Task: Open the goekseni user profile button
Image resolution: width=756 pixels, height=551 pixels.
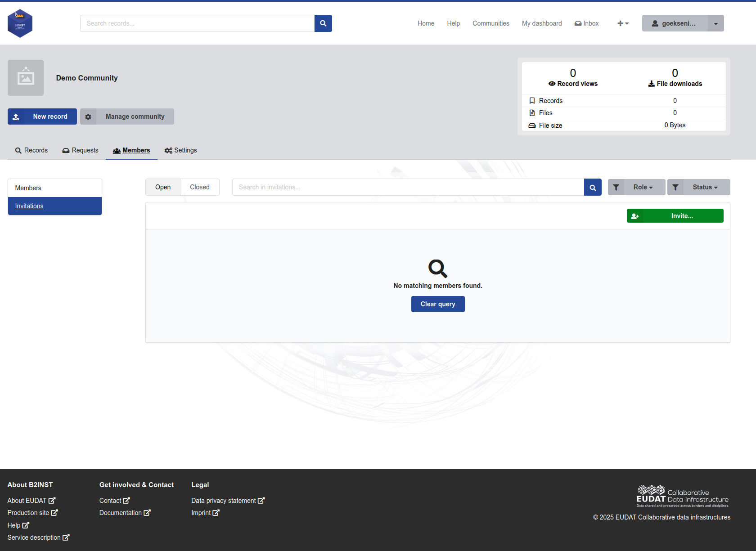Action: 675,23
